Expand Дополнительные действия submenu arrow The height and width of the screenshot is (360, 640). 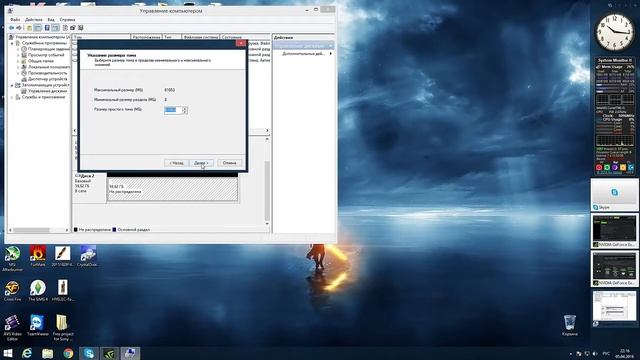click(331, 53)
